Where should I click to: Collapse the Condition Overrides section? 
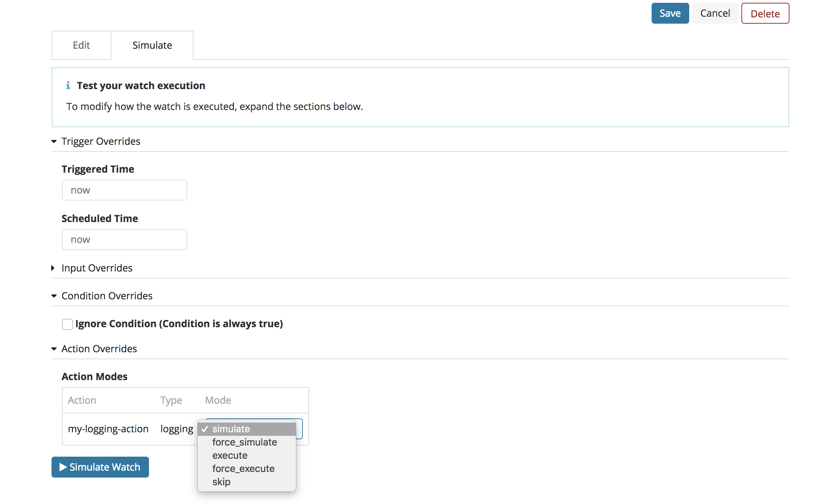(54, 296)
